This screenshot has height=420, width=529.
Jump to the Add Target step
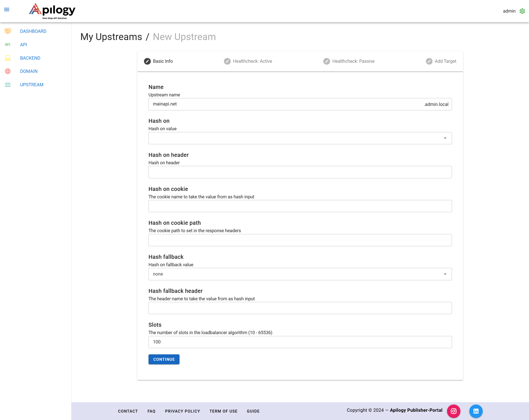[441, 61]
